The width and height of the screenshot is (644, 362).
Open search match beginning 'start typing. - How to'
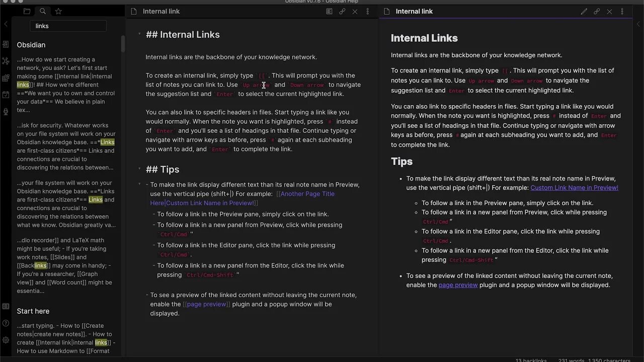pyautogui.click(x=66, y=338)
